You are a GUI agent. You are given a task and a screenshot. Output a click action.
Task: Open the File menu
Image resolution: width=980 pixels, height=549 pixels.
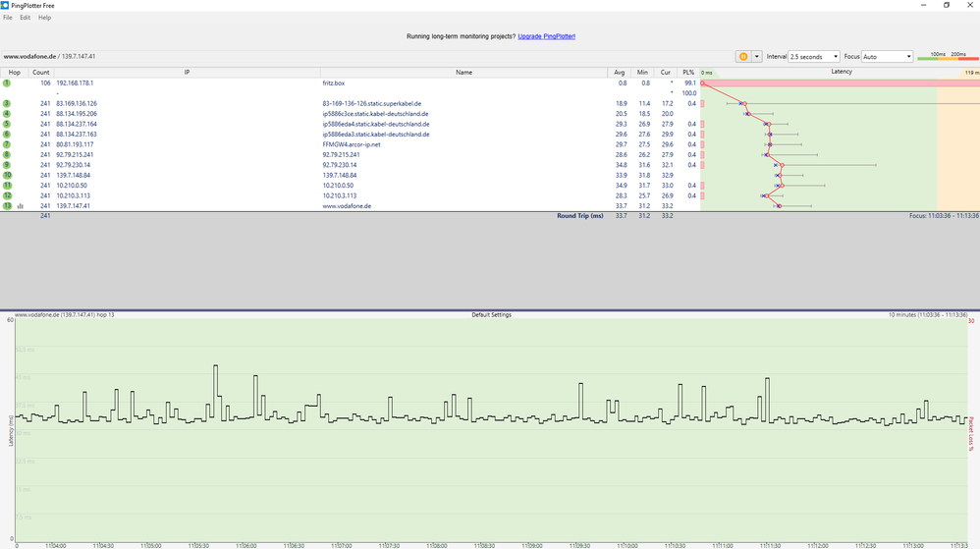pos(8,18)
